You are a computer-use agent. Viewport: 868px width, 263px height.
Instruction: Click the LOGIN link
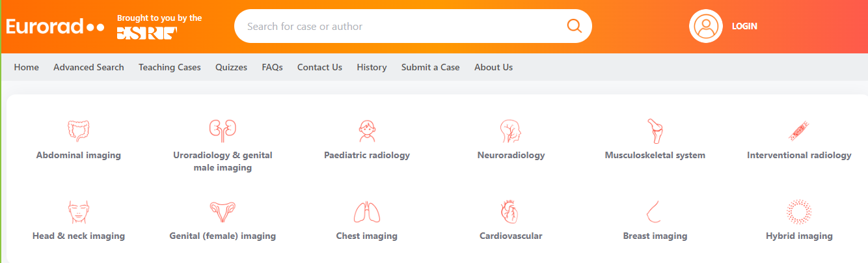click(744, 27)
